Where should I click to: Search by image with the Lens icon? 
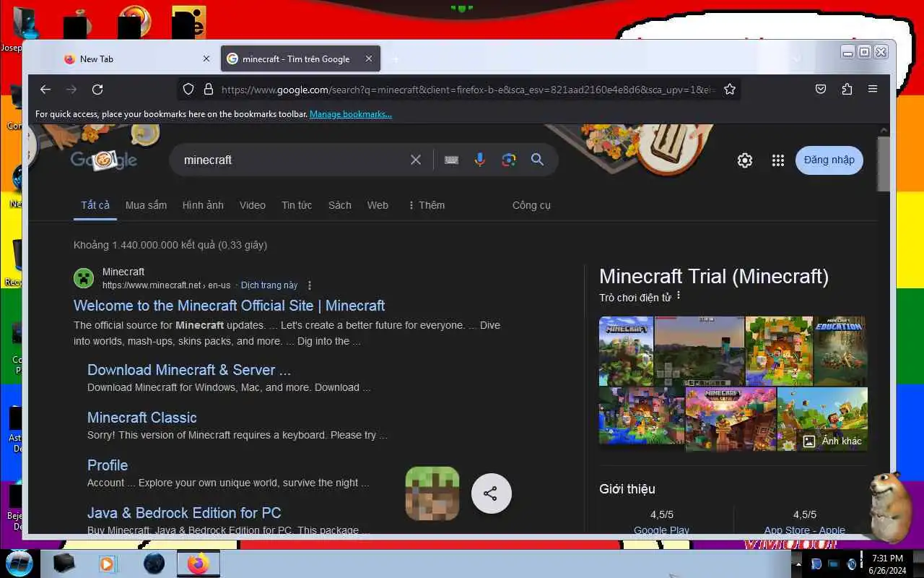(509, 160)
